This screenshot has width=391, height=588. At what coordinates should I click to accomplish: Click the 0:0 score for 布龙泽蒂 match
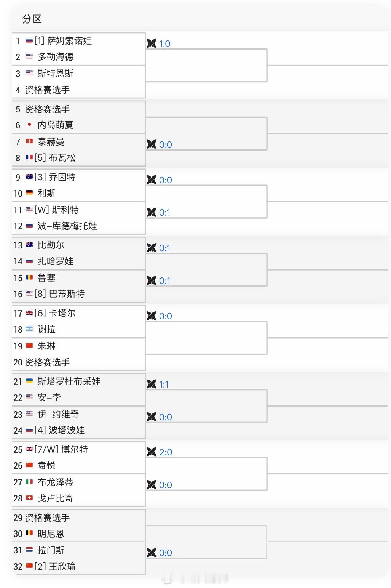pyautogui.click(x=165, y=485)
